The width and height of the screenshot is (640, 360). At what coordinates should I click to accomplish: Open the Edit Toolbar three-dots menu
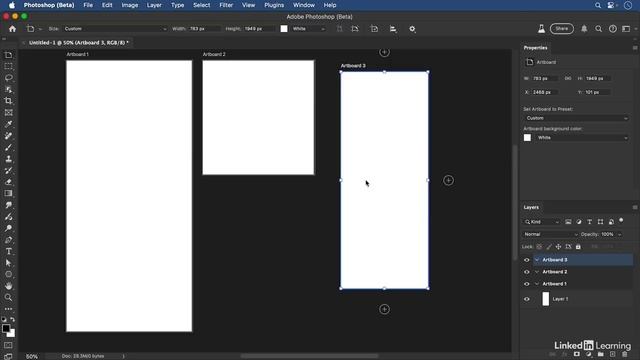(8, 309)
